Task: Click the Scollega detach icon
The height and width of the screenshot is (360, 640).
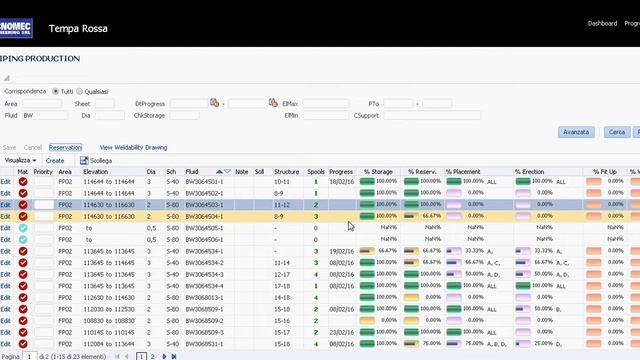Action: (x=84, y=160)
